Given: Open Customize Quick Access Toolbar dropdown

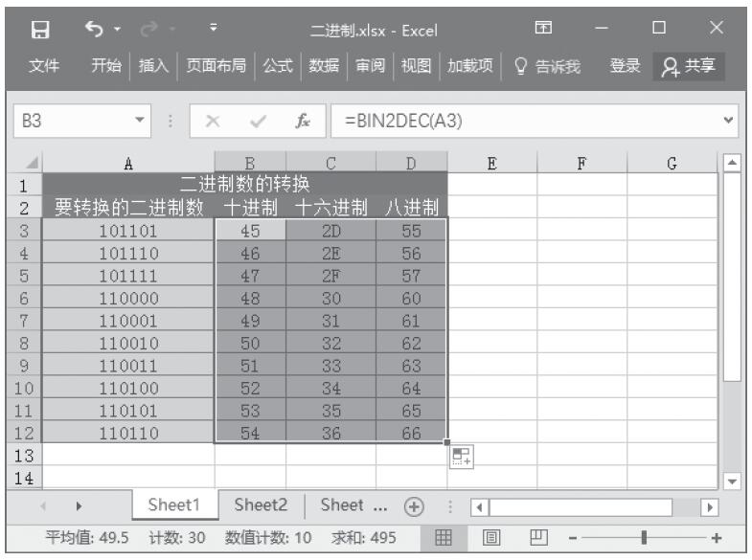Looking at the screenshot, I should click(x=213, y=30).
